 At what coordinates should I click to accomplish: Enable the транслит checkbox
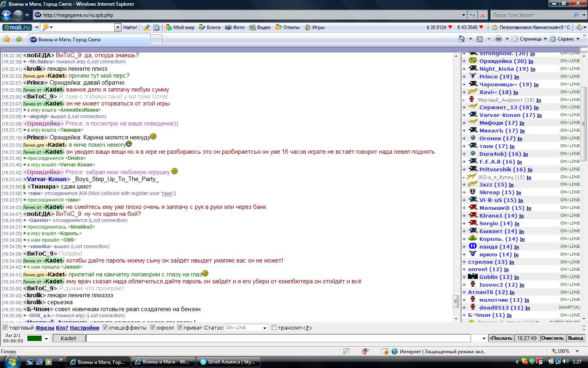click(274, 328)
